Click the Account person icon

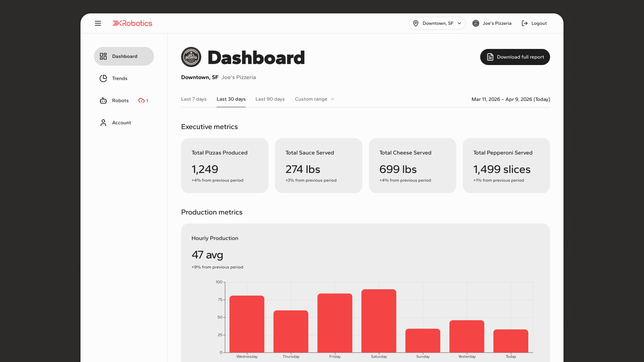pyautogui.click(x=103, y=123)
